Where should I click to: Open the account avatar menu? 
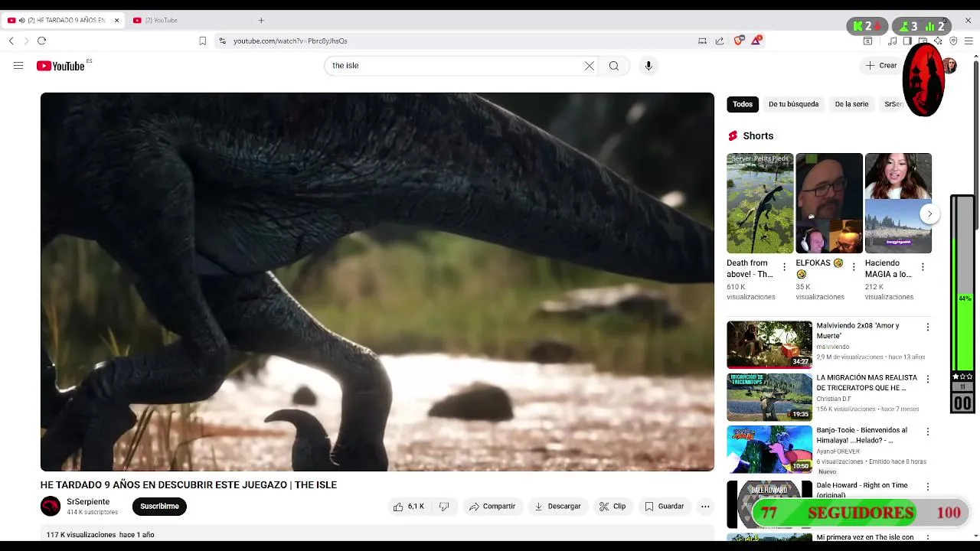tap(949, 66)
